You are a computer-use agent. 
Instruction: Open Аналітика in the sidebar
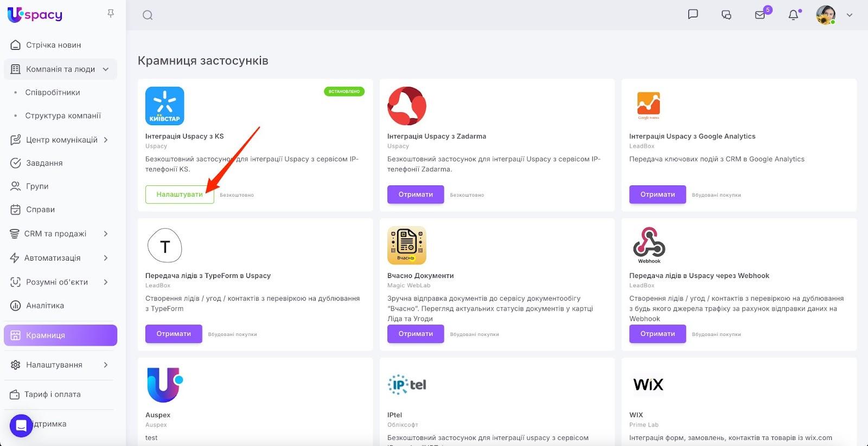[x=45, y=306]
